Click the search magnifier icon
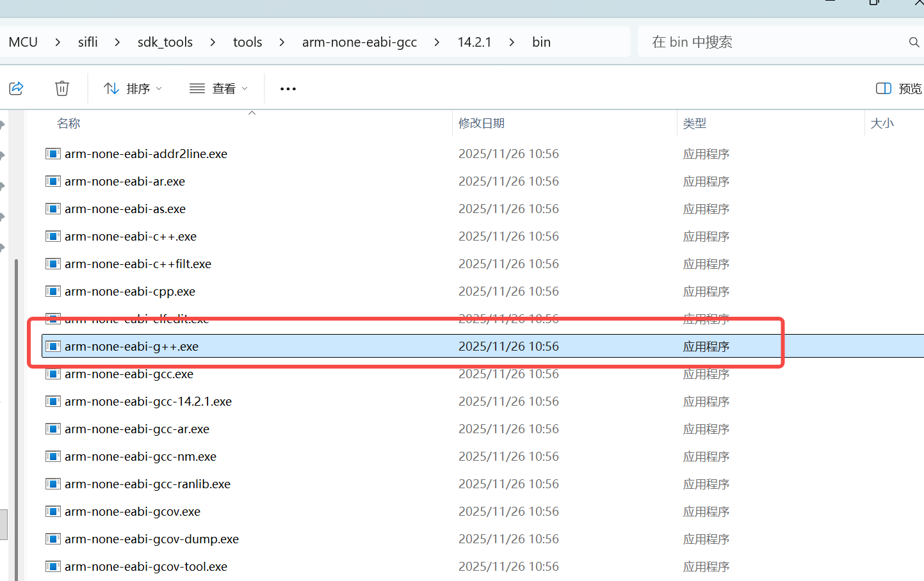 pos(914,42)
